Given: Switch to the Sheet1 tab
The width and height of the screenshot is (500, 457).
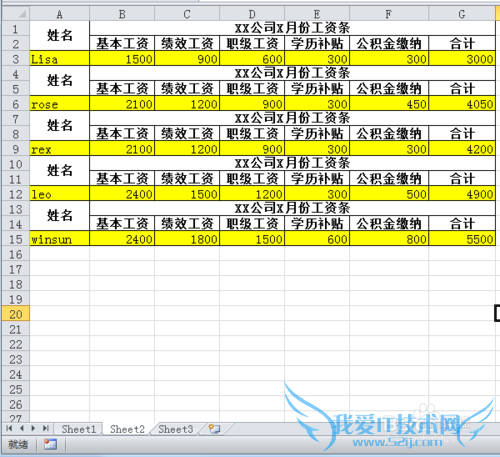Looking at the screenshot, I should click(78, 429).
